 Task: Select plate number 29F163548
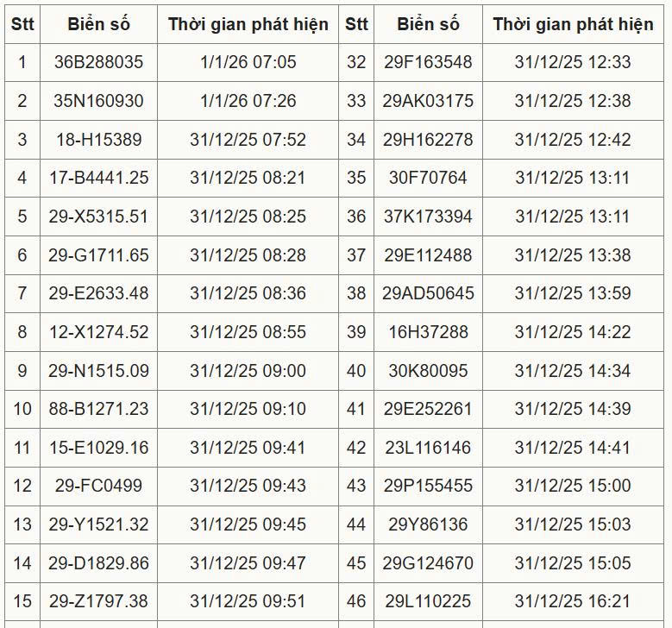428,62
